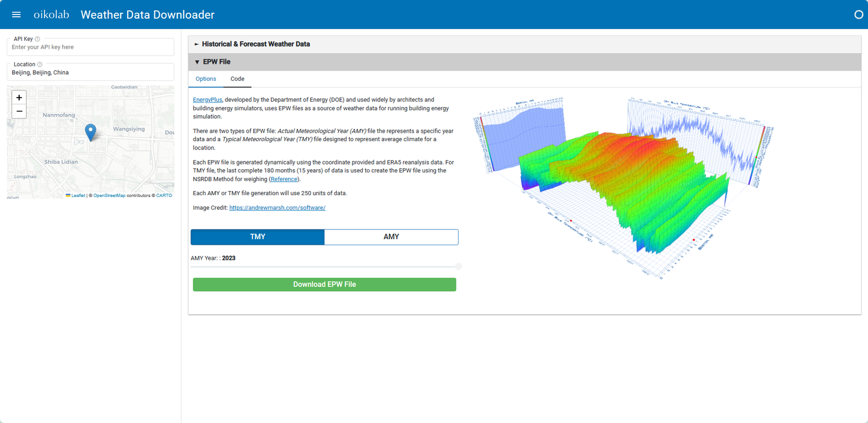Click the API Key input field
Viewport: 868px width, 423px height.
[x=90, y=47]
